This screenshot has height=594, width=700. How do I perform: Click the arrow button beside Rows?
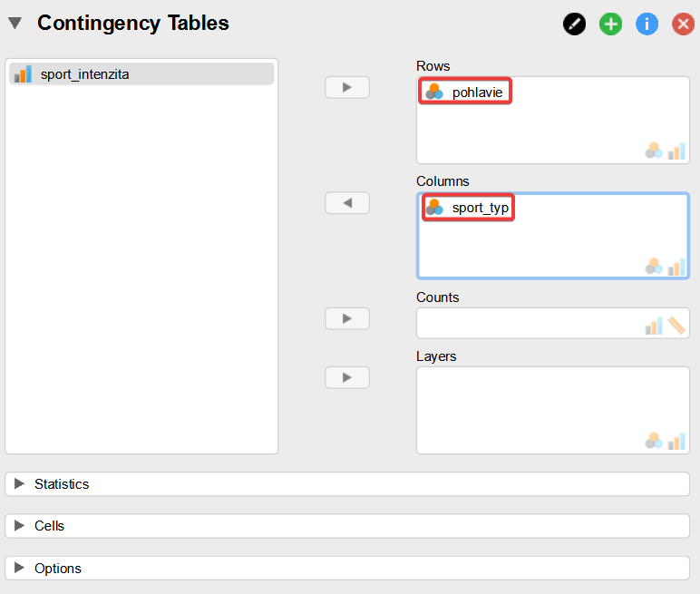pyautogui.click(x=347, y=87)
